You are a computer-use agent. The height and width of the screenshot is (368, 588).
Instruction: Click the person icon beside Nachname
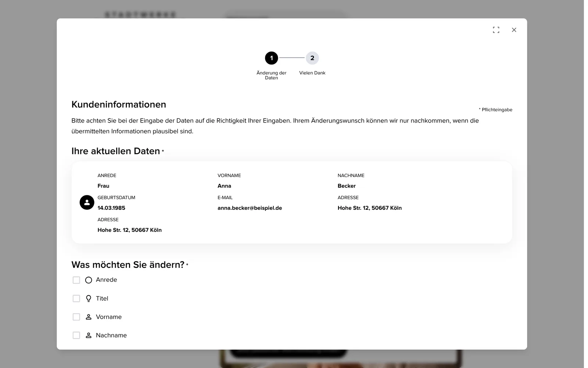tap(89, 335)
